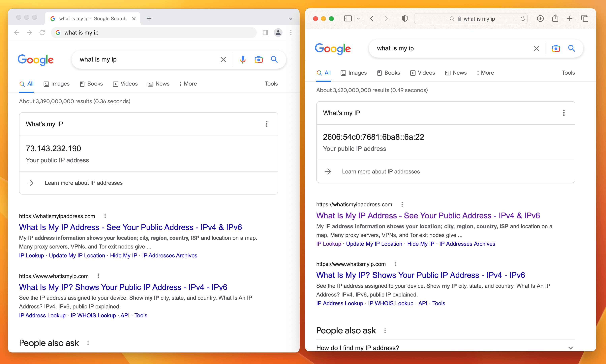Open Google Lens camera search in Safari

click(x=556, y=48)
